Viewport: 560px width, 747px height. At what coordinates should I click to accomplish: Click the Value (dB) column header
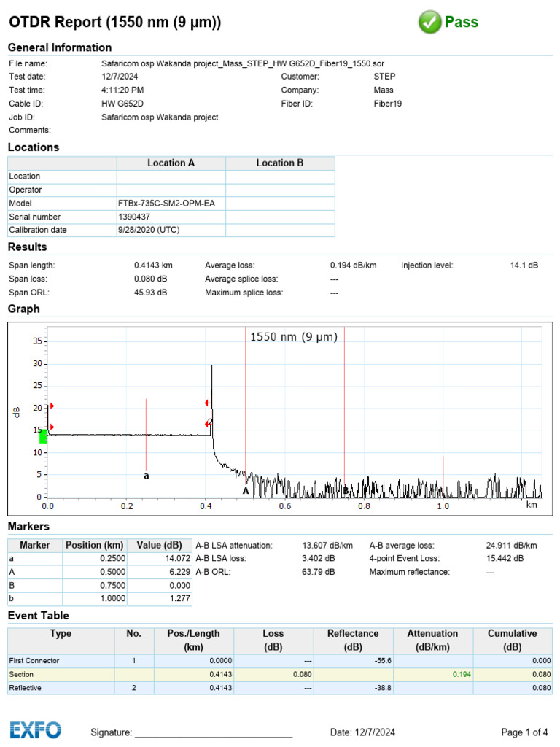coord(160,545)
